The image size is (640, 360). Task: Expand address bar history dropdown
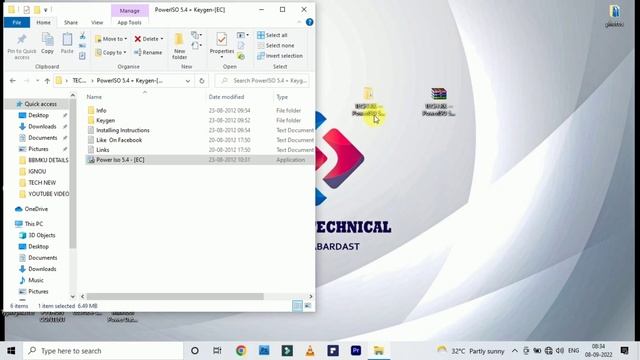click(x=188, y=81)
